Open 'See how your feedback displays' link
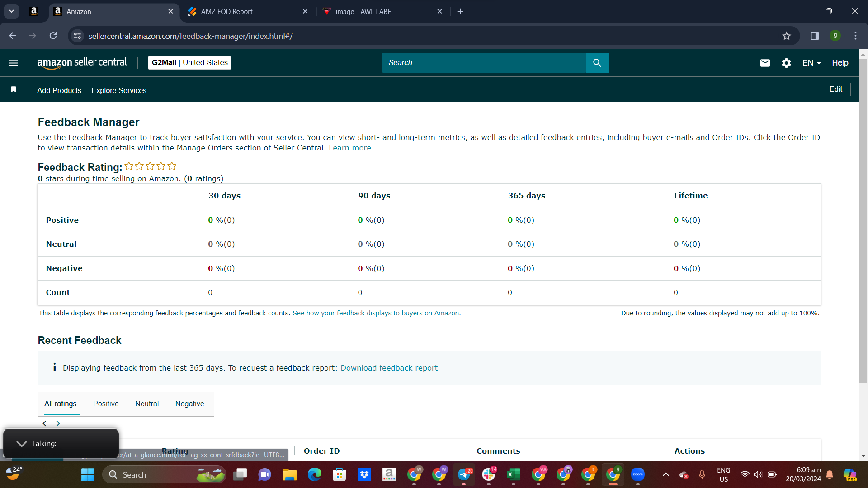Viewport: 868px width, 488px height. 377,313
